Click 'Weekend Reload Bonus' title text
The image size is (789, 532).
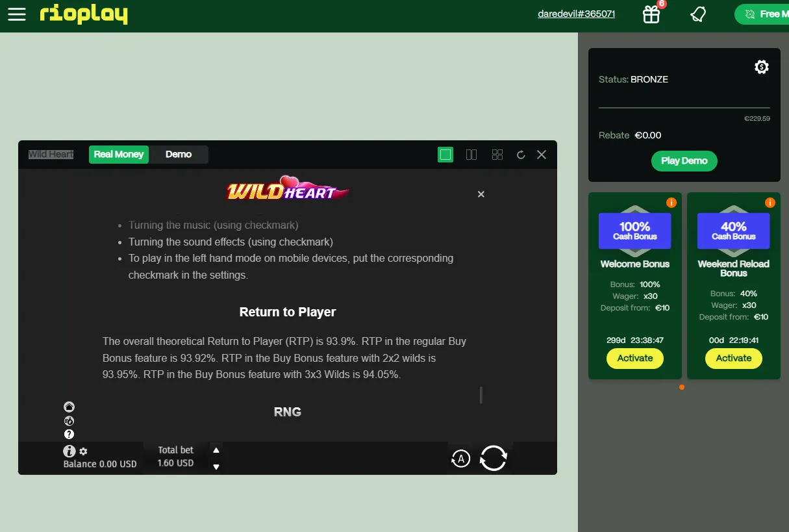point(734,268)
